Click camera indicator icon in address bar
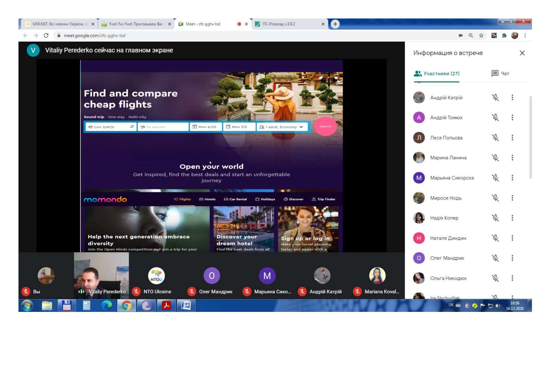Screen dimensions: 554x392 pos(460,36)
